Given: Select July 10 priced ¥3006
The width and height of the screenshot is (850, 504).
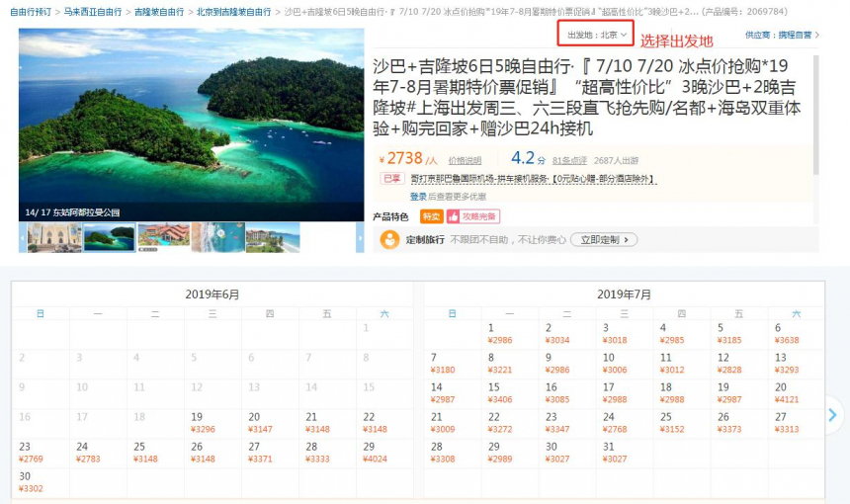Looking at the screenshot, I should click(x=625, y=365).
